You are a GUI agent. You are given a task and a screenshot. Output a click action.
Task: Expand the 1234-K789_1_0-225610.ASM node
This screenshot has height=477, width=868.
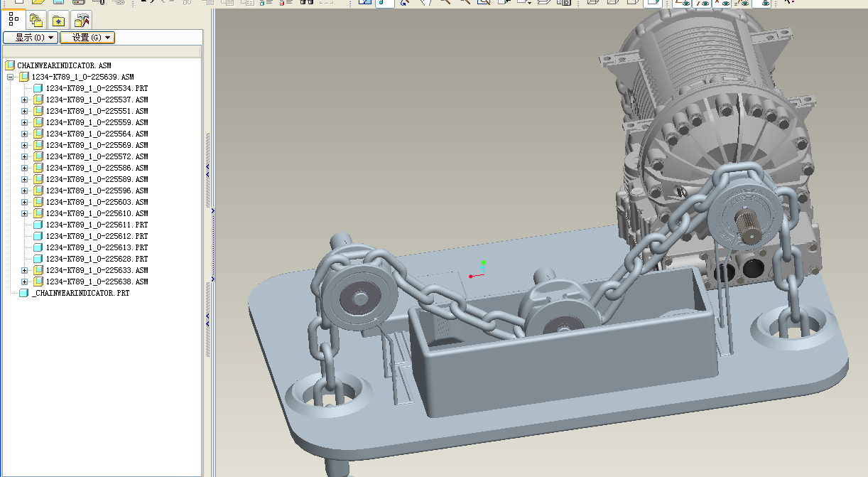24,213
